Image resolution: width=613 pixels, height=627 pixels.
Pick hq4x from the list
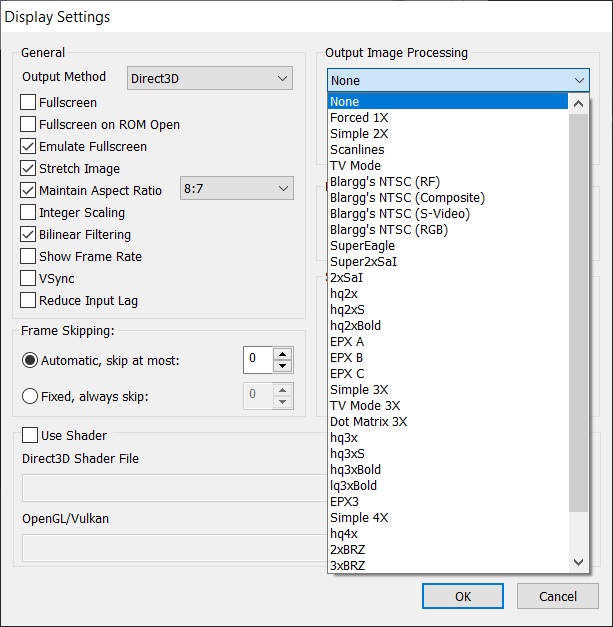(448, 533)
